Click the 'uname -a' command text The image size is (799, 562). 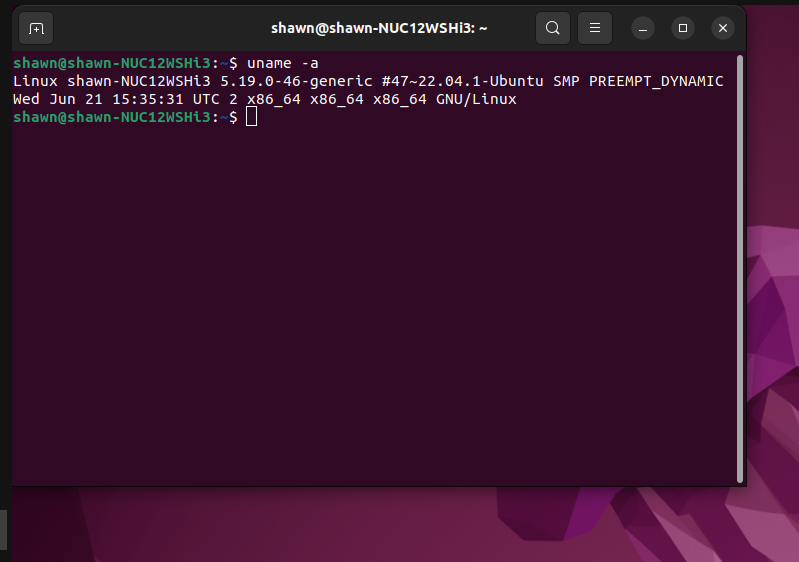click(283, 63)
